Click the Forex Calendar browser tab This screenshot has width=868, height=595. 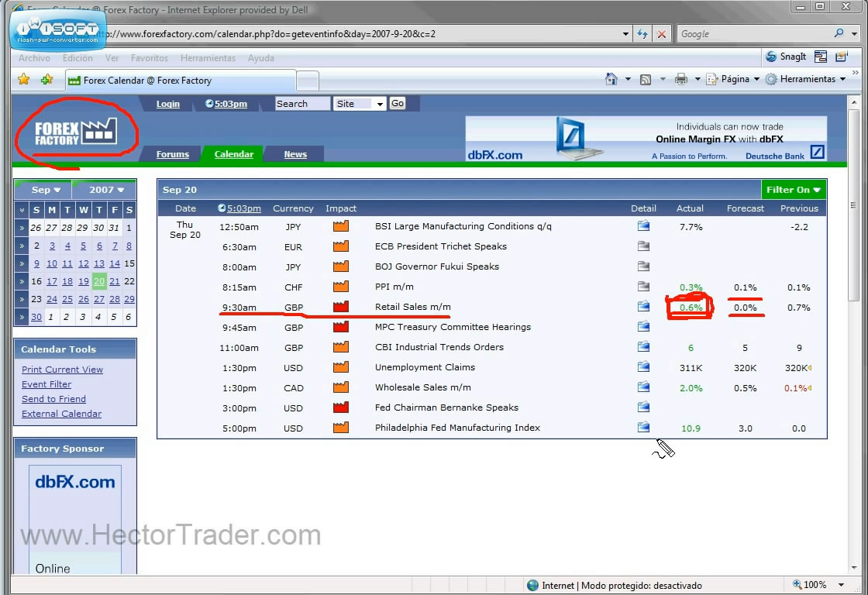181,81
